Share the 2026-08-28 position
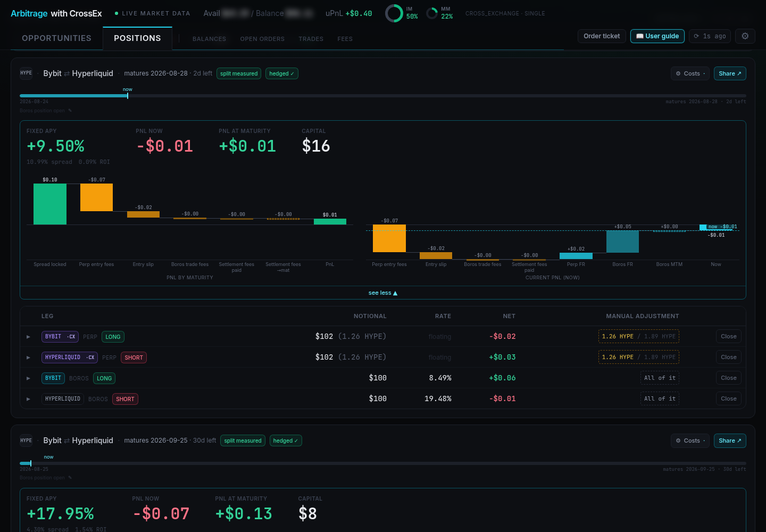Viewport: 766px width, 532px height. (730, 73)
